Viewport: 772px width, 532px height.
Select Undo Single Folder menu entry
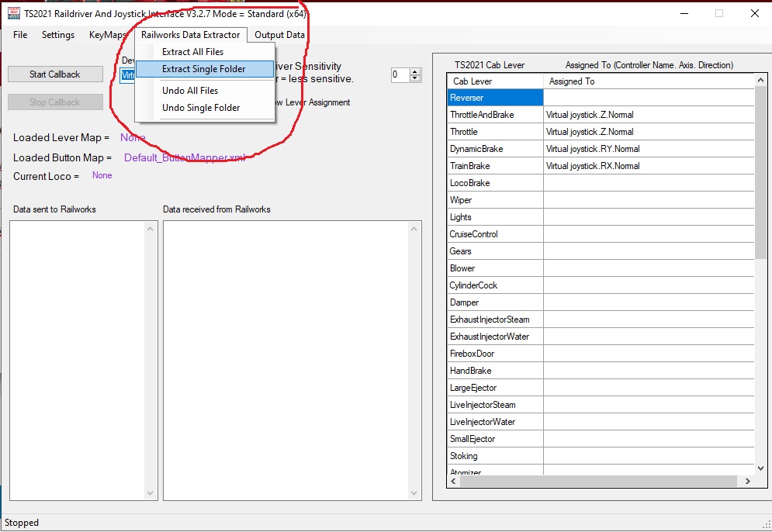pos(201,108)
